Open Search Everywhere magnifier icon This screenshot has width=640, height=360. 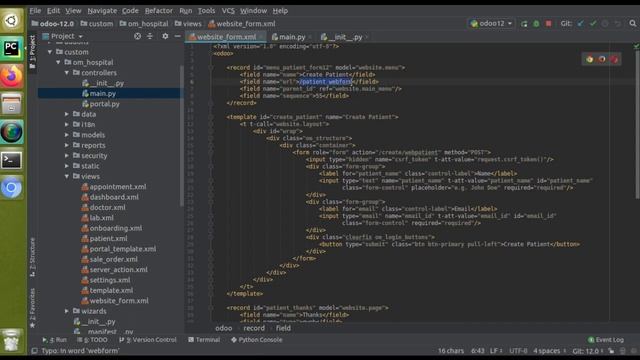point(633,24)
